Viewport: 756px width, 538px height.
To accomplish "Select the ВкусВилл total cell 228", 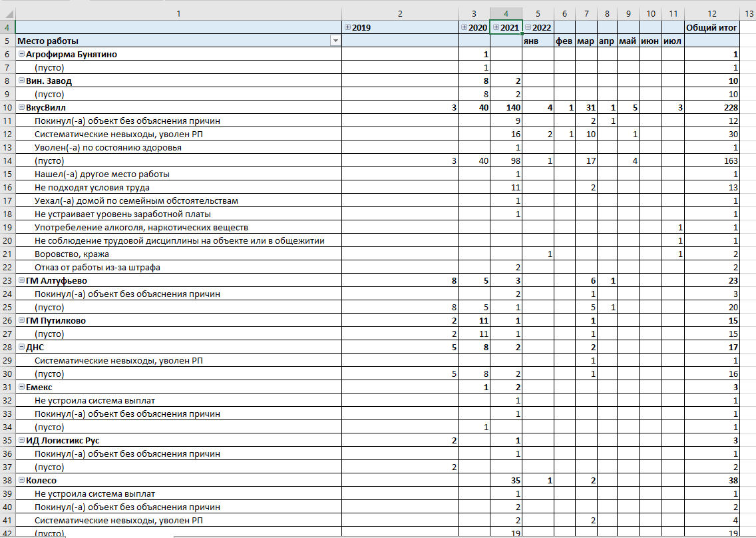I will coord(711,108).
